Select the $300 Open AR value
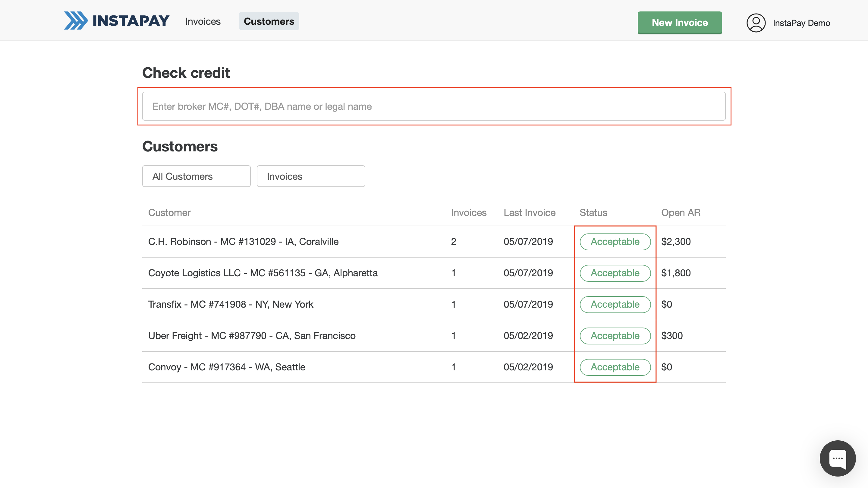The width and height of the screenshot is (868, 488). [672, 336]
